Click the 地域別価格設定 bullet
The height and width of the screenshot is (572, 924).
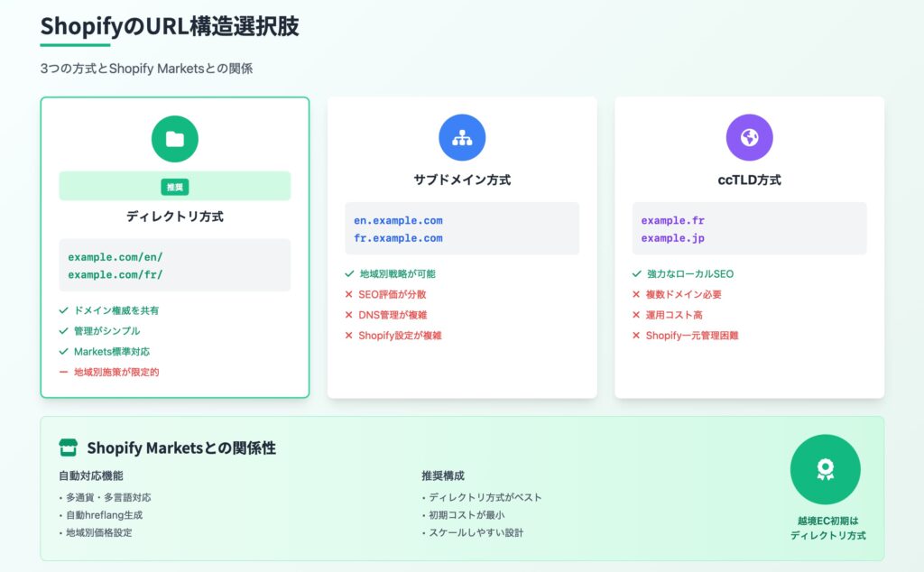pyautogui.click(x=96, y=533)
